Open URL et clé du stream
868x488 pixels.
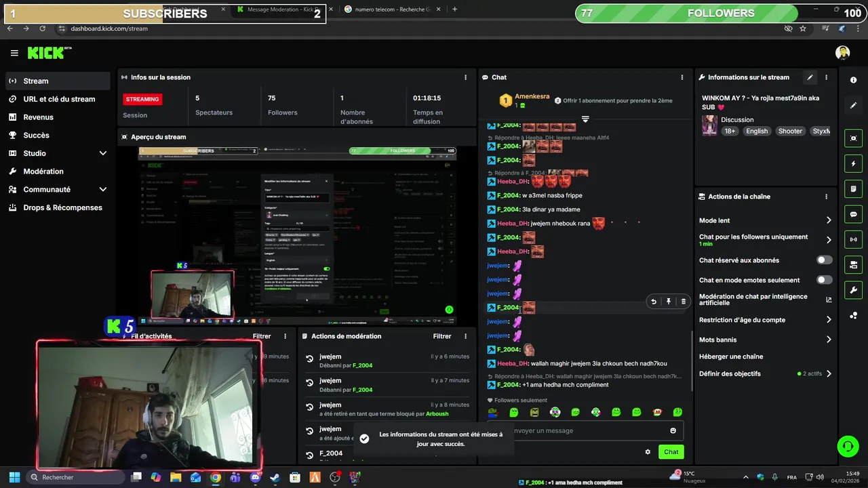[x=58, y=99]
